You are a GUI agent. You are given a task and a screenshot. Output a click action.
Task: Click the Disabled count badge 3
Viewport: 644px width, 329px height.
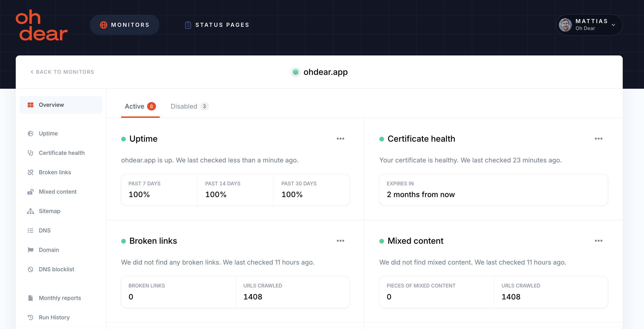coord(204,106)
